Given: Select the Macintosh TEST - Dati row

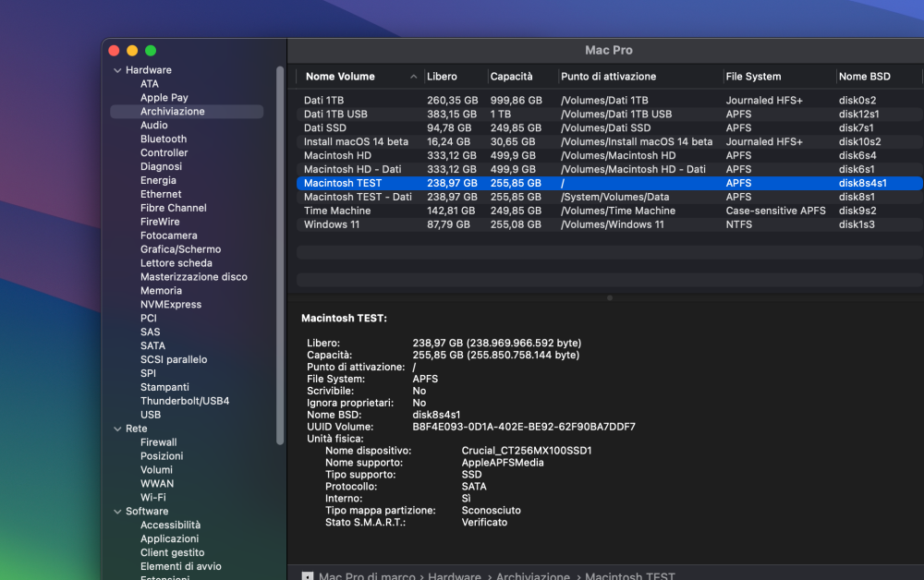Looking at the screenshot, I should coord(610,198).
